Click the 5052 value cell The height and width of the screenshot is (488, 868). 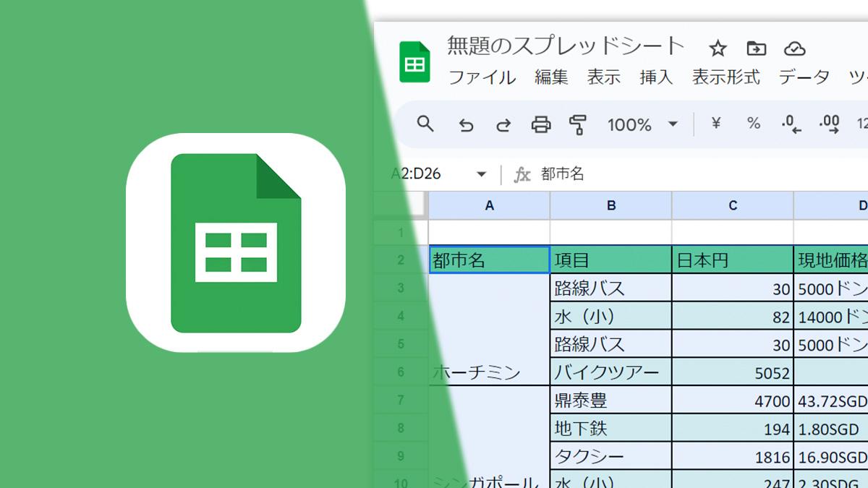733,372
